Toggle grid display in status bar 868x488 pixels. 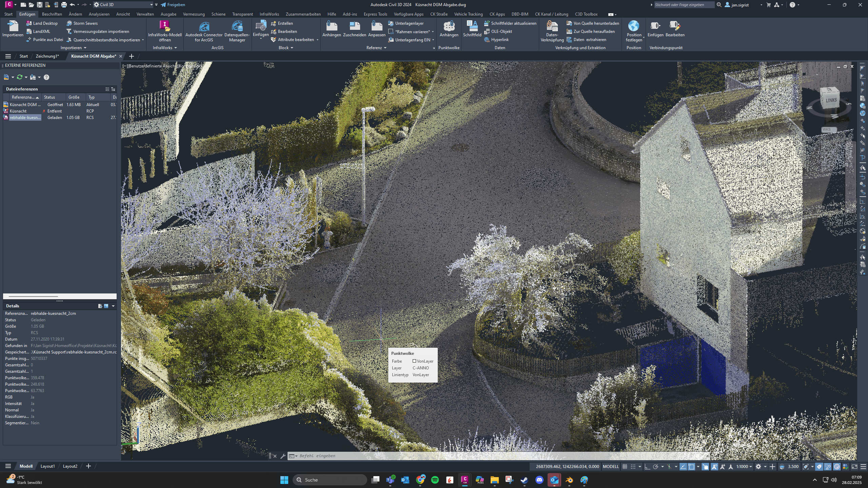tap(625, 467)
